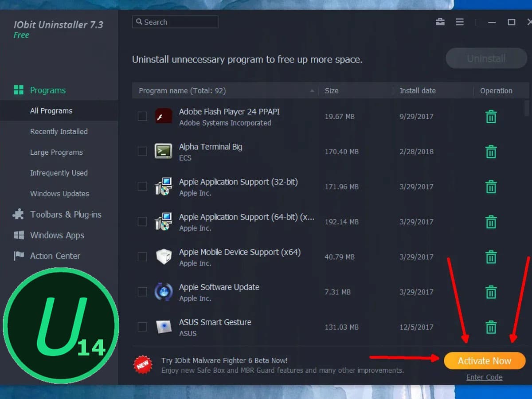This screenshot has height=399, width=532.
Task: Click trash icon for ASUS Smart Gesture
Action: pos(491,327)
